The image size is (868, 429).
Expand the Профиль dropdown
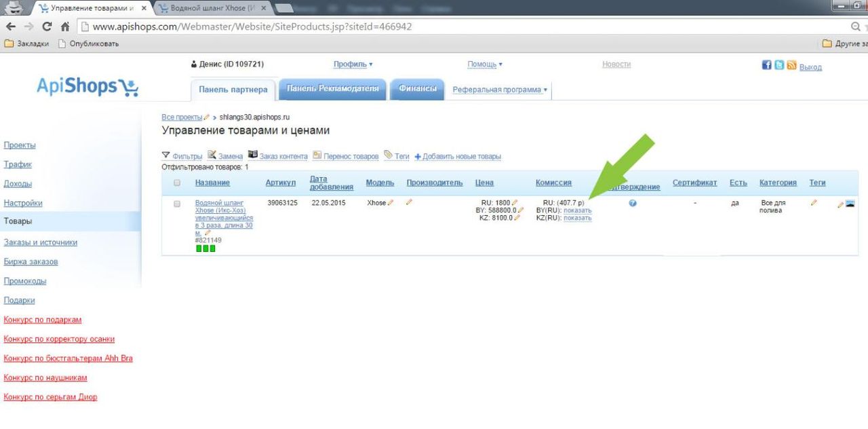tap(353, 64)
